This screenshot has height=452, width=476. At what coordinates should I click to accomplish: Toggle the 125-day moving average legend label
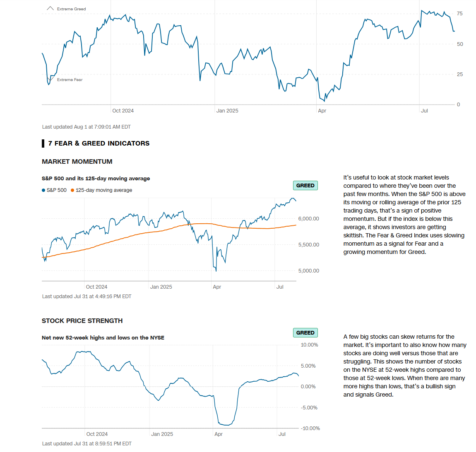point(104,190)
